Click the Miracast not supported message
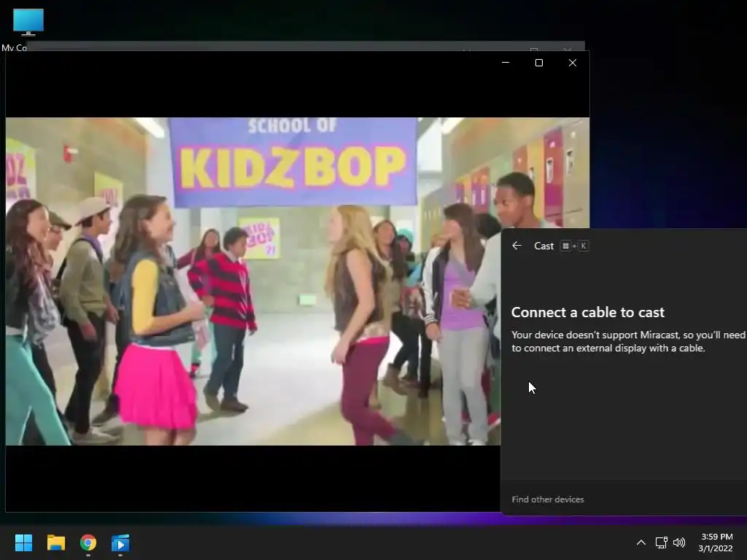 pyautogui.click(x=628, y=341)
